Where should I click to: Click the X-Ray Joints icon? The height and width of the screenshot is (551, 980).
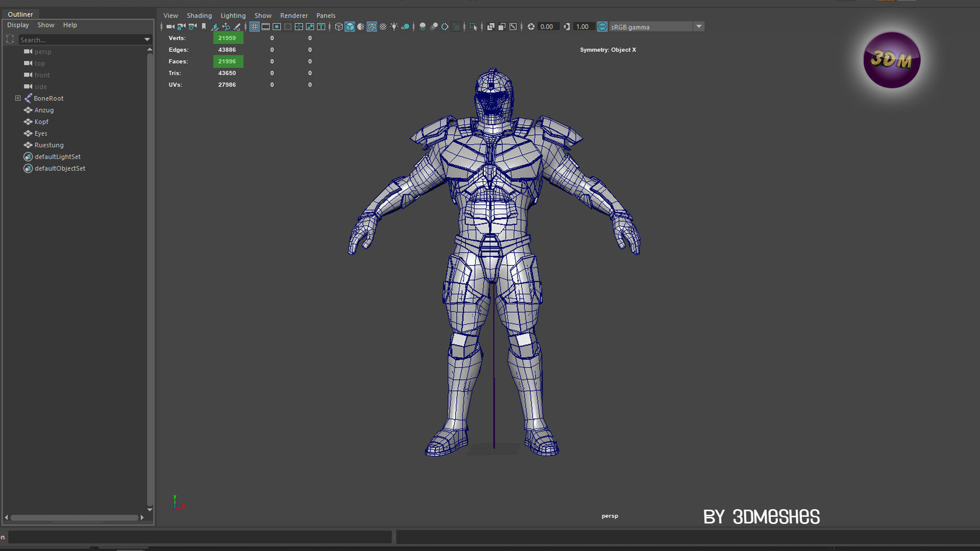coord(513,27)
